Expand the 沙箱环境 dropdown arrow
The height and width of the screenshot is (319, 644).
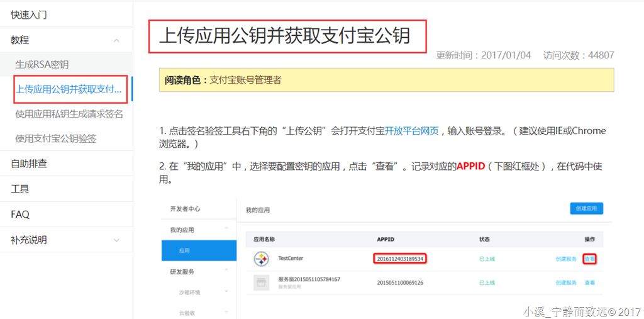[x=226, y=291]
